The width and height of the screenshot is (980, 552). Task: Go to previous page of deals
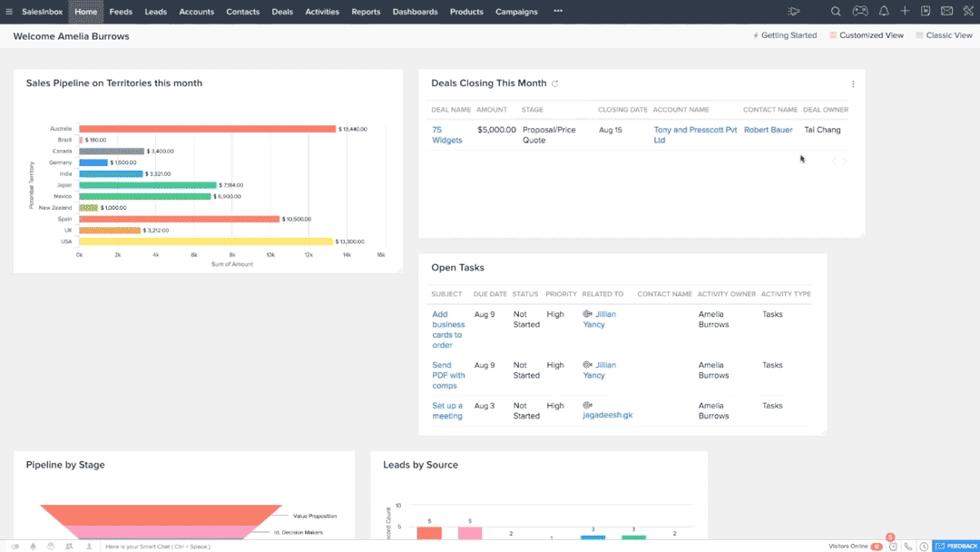[x=834, y=162]
